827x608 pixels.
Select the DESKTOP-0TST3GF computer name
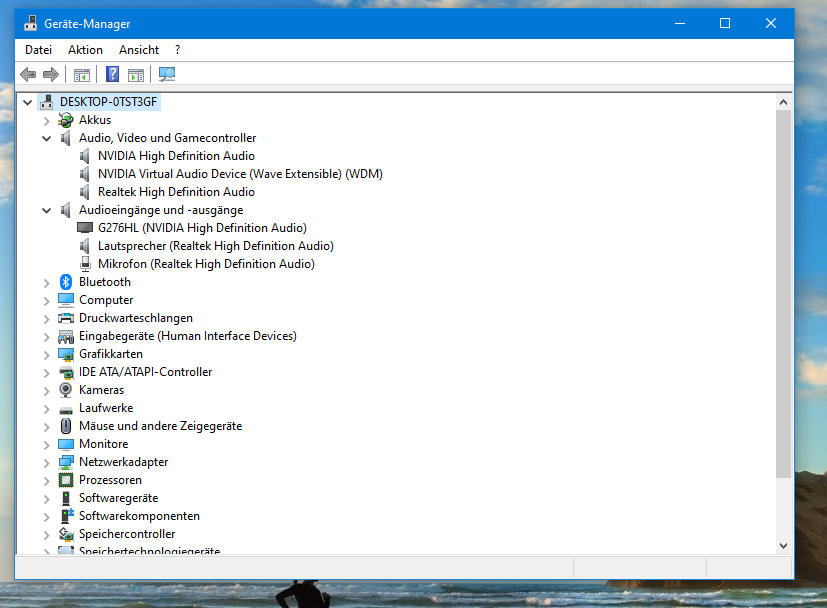pyautogui.click(x=108, y=102)
